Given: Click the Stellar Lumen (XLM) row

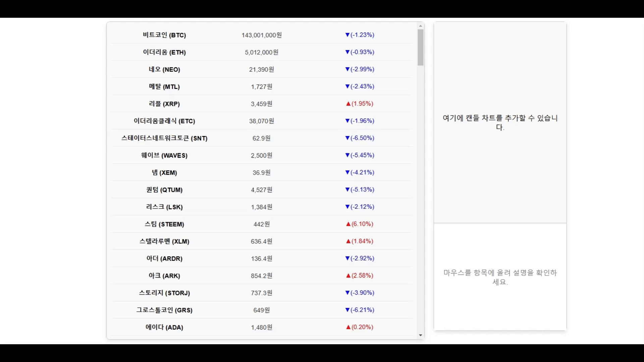Looking at the screenshot, I should pos(164,241).
